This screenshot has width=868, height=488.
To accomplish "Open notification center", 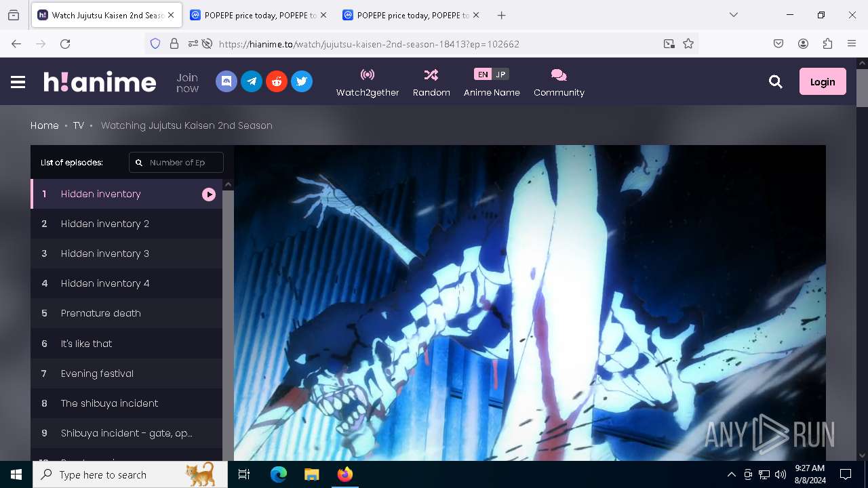I will tap(846, 474).
